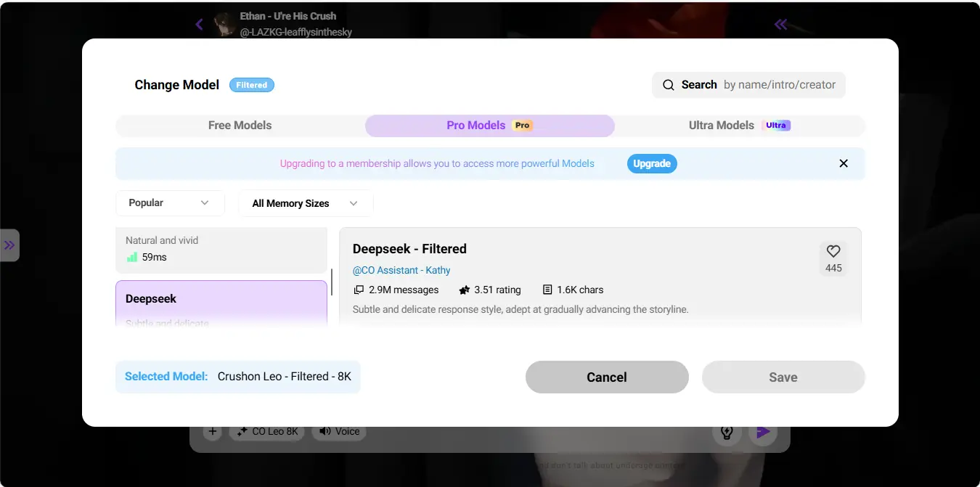This screenshot has height=487, width=980.
Task: Open the @CO Assistant - Kathy creator link
Action: 401,270
